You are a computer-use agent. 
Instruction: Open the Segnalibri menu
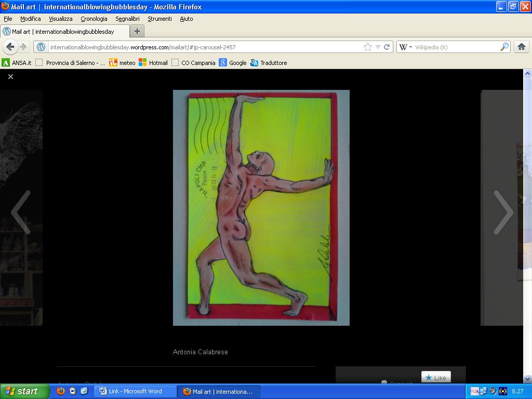[x=127, y=19]
